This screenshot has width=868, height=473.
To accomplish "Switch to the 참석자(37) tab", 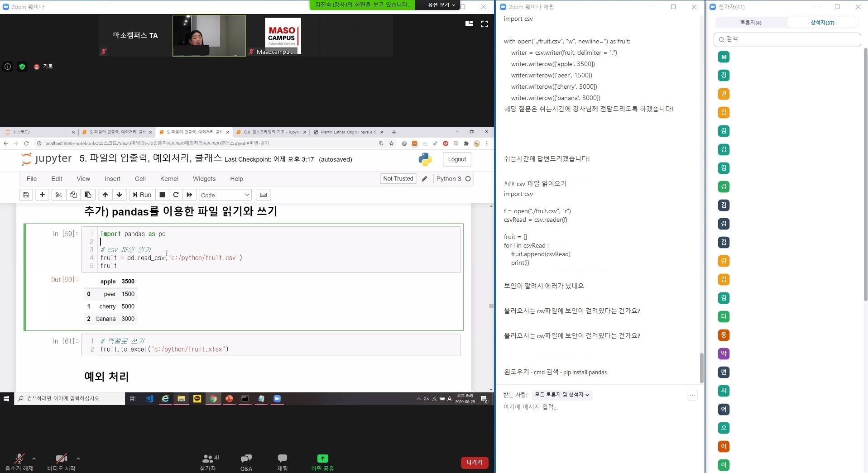I will (822, 23).
